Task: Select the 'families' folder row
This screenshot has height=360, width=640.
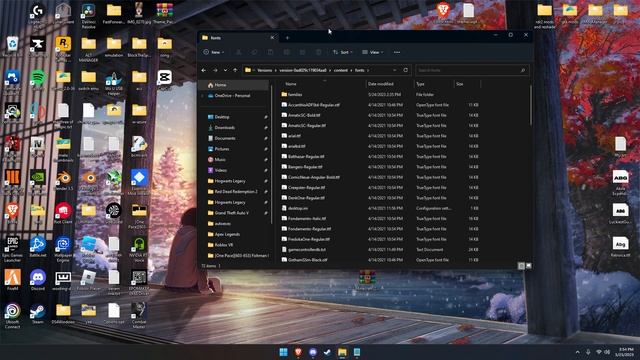Action: [x=380, y=94]
